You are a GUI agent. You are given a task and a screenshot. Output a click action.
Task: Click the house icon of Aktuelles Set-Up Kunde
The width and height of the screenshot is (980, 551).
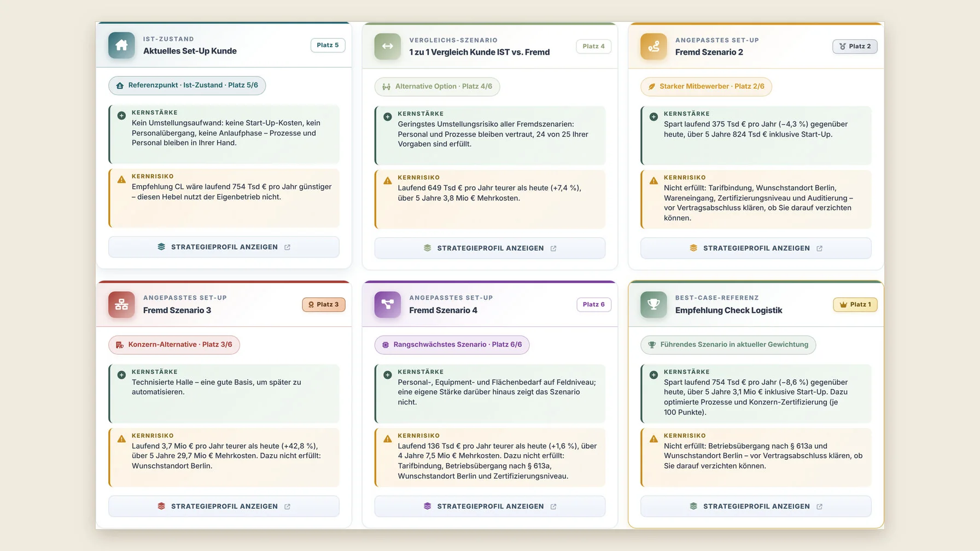[121, 45]
